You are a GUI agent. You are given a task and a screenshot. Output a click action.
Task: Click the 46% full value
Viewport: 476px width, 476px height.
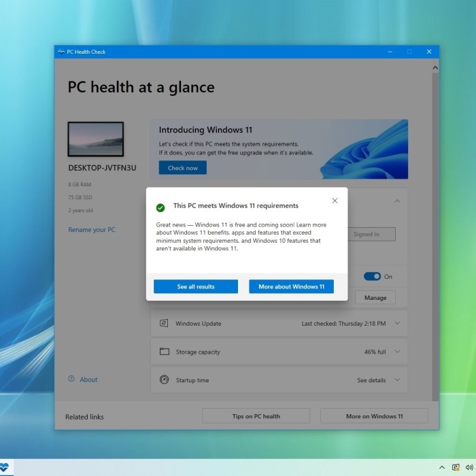click(x=375, y=352)
